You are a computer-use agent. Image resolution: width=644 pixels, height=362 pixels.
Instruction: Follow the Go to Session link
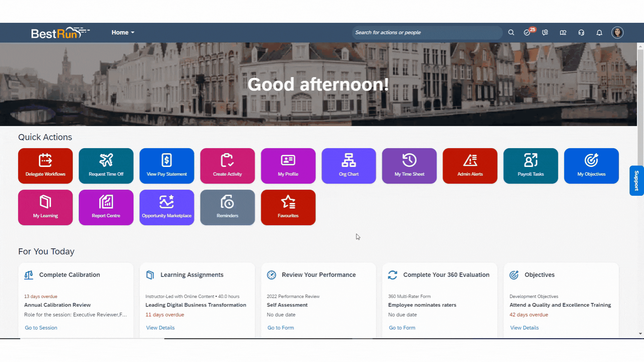(41, 328)
